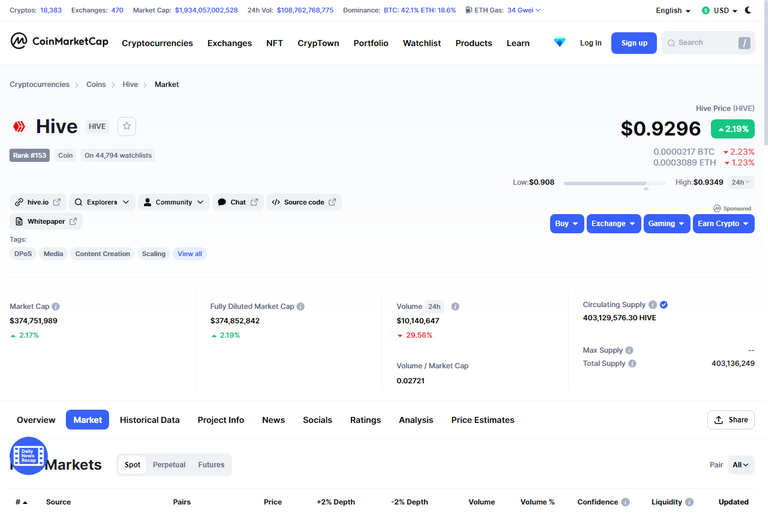This screenshot has width=768, height=514.
Task: Open Watchlist nav item
Action: tap(422, 43)
